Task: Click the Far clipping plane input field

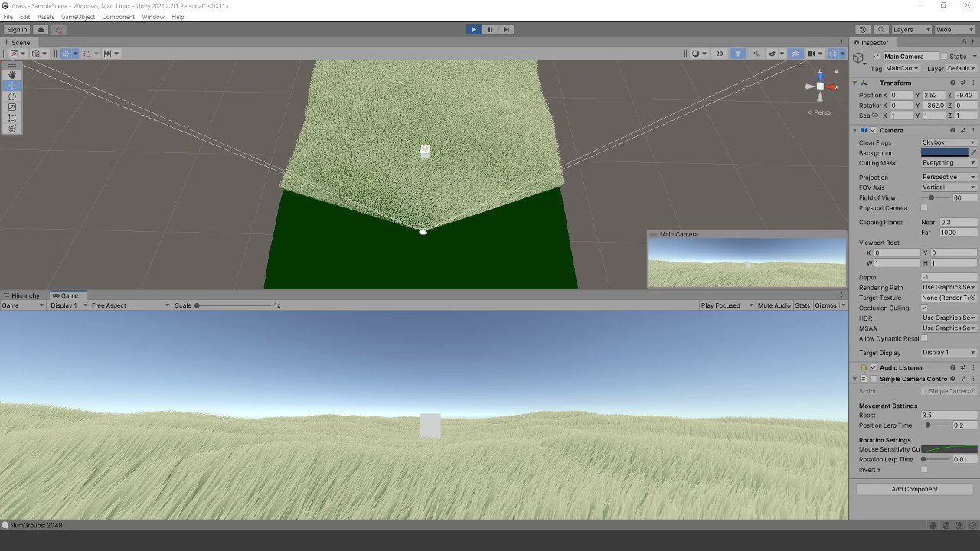Action: [957, 232]
